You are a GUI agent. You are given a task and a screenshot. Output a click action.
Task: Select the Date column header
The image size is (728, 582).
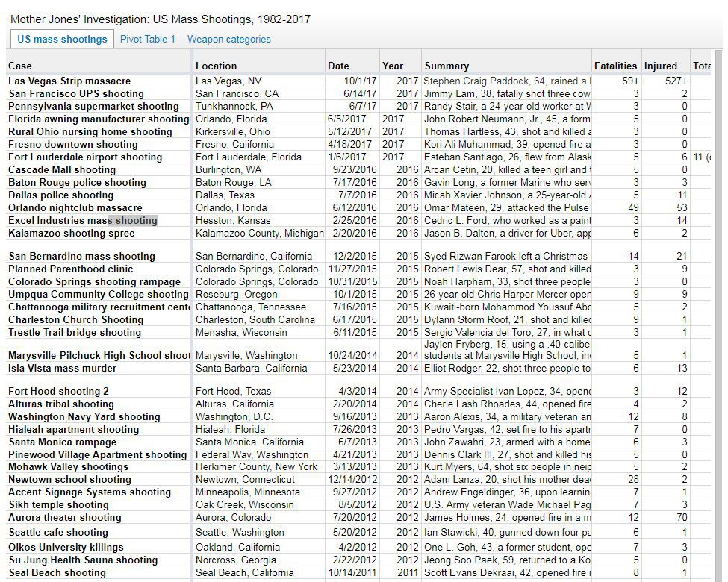pyautogui.click(x=352, y=66)
